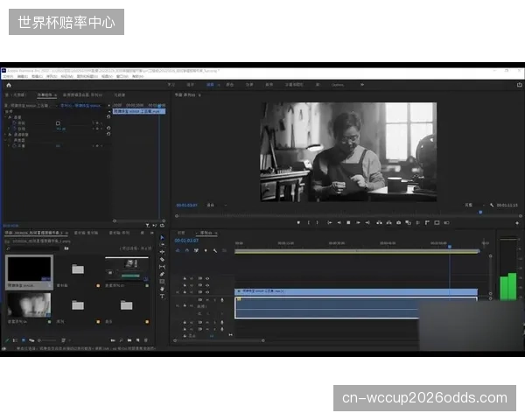Open playback resolution dropdown
Image resolution: width=525 pixels, height=420 pixels.
coord(475,205)
